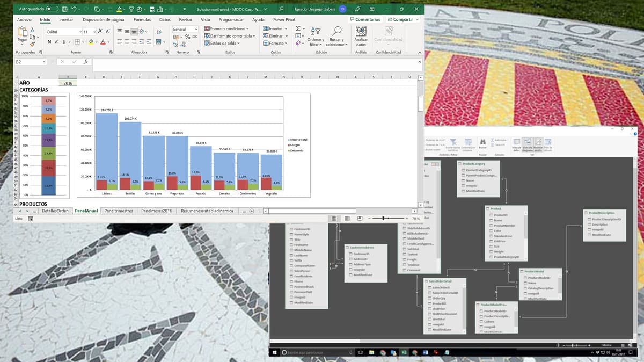Select the ProductModel table header

point(540,271)
